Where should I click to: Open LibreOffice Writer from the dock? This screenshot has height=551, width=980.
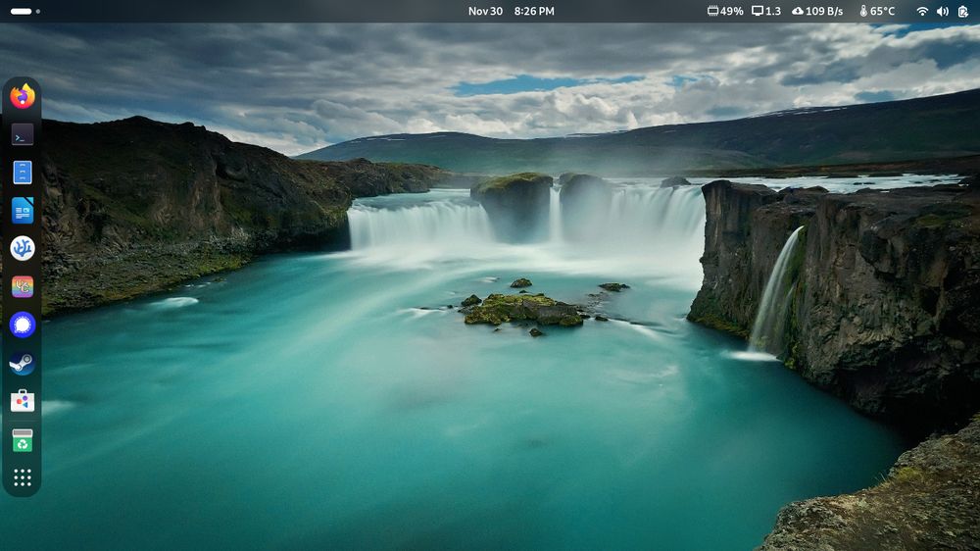pyautogui.click(x=23, y=211)
